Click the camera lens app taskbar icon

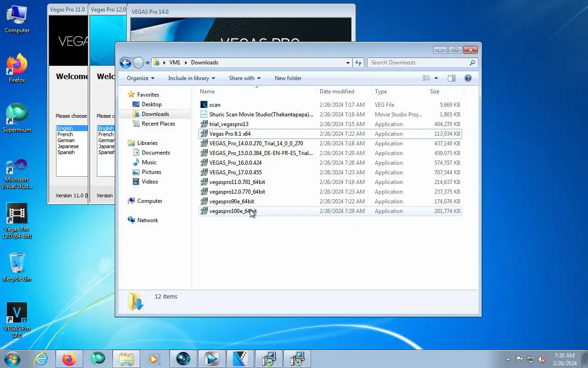183,359
